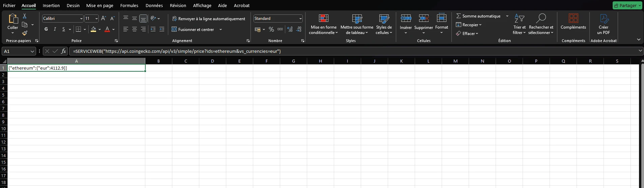
Task: Click the format painter brush icon
Action: [25, 33]
